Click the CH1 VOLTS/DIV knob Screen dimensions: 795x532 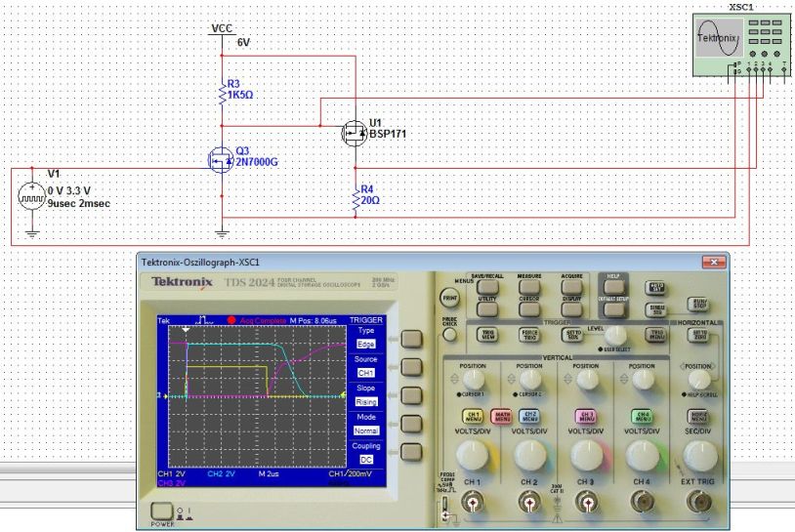coord(473,455)
